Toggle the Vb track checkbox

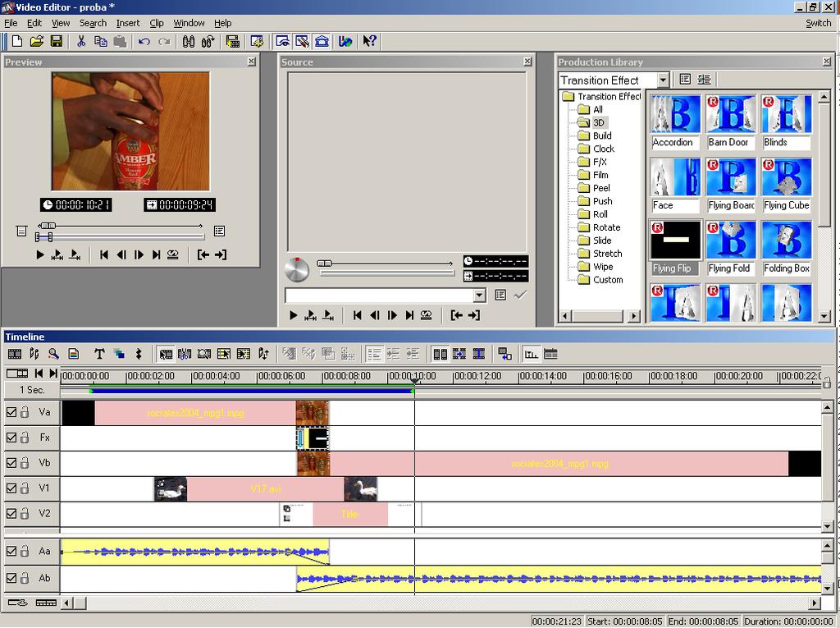pyautogui.click(x=11, y=463)
